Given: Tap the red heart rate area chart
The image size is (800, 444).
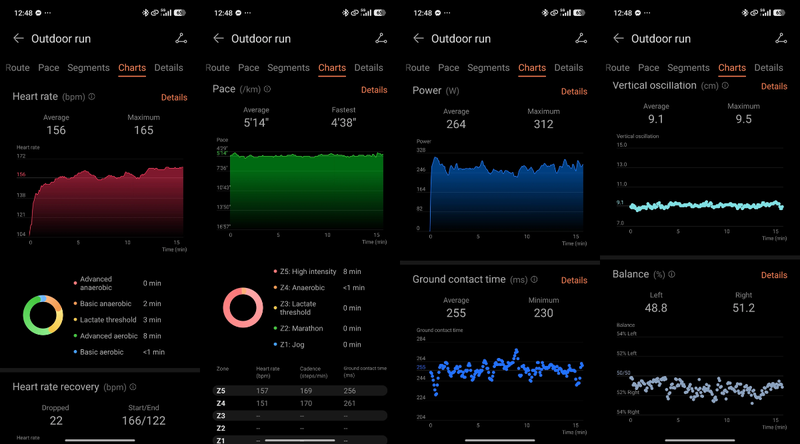Looking at the screenshot, I should click(106, 202).
